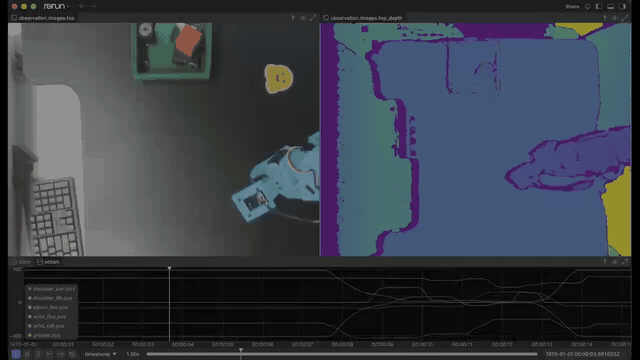Toggle wrist_flex.pos series in legend
This screenshot has height=360, width=640.
tap(47, 317)
